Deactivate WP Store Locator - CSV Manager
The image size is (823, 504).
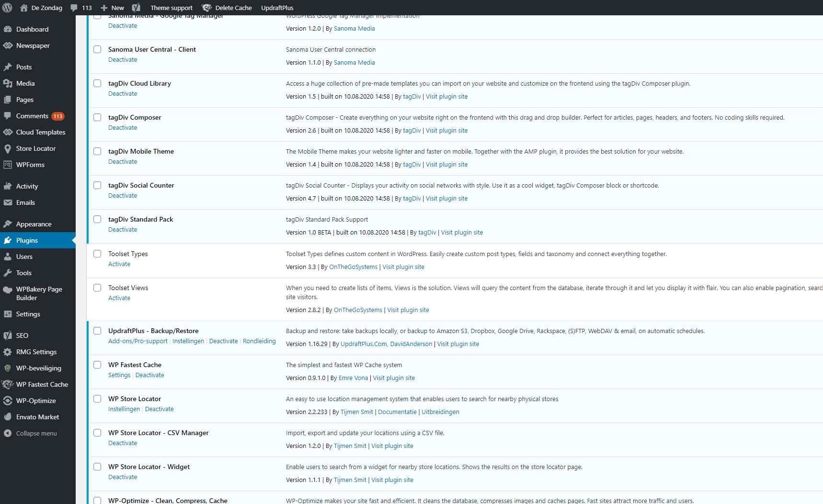pyautogui.click(x=123, y=443)
